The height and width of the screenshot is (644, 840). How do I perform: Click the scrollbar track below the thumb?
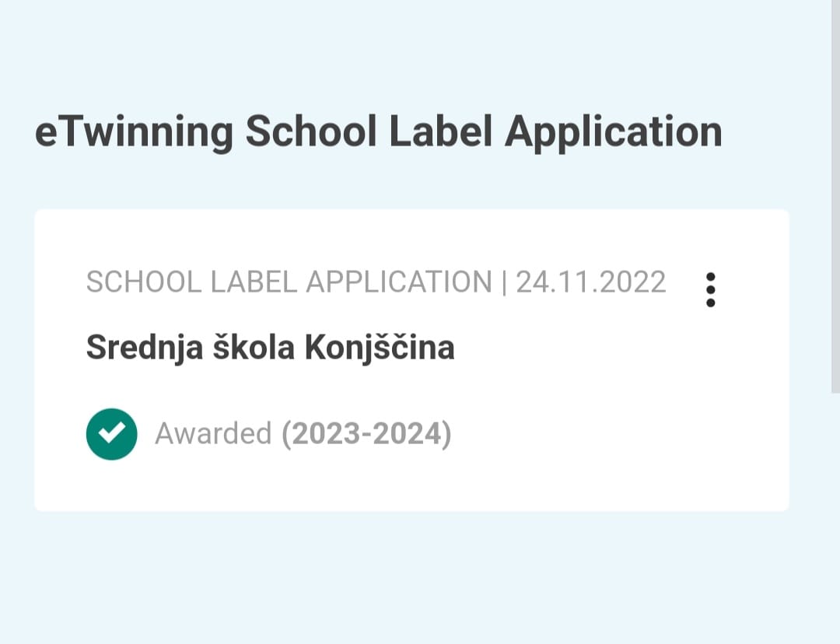pyautogui.click(x=835, y=518)
